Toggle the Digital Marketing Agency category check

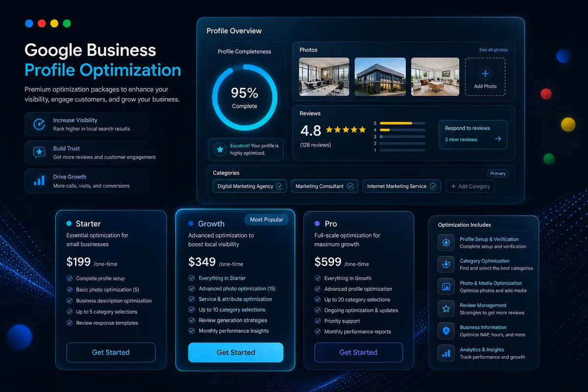click(279, 186)
